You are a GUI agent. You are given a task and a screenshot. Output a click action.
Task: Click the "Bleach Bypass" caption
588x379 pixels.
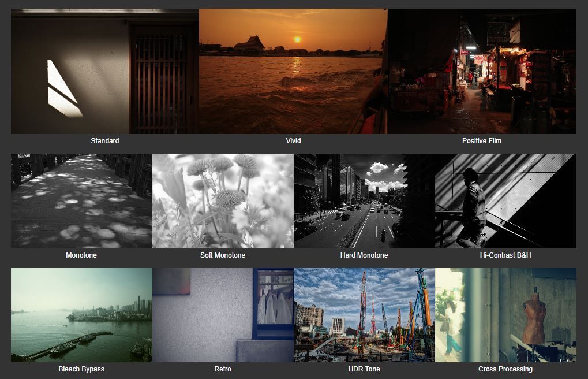click(81, 369)
